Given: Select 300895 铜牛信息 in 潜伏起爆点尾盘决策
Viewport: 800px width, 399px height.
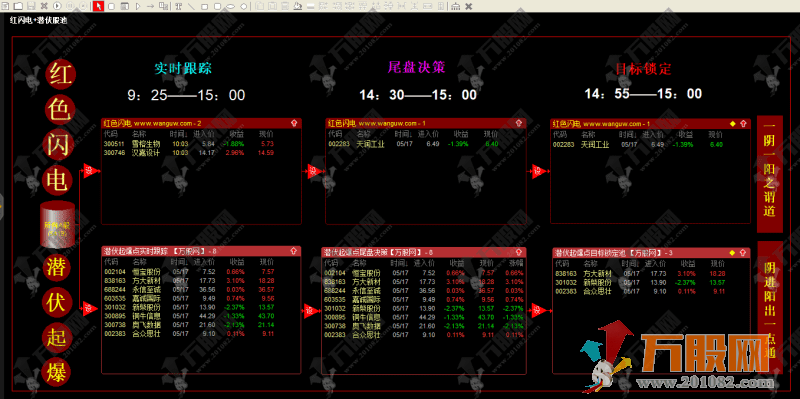Looking at the screenshot, I should [x=423, y=317].
